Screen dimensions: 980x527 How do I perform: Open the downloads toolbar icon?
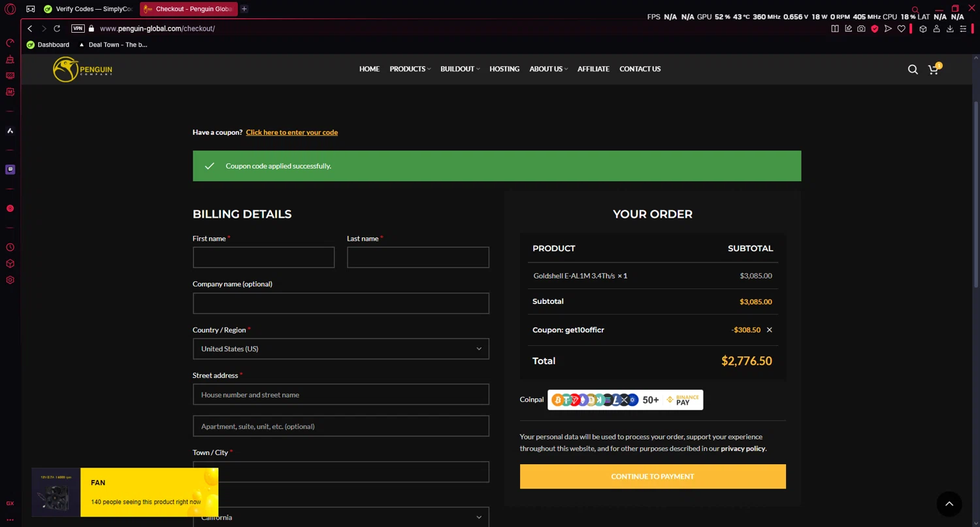coord(950,29)
